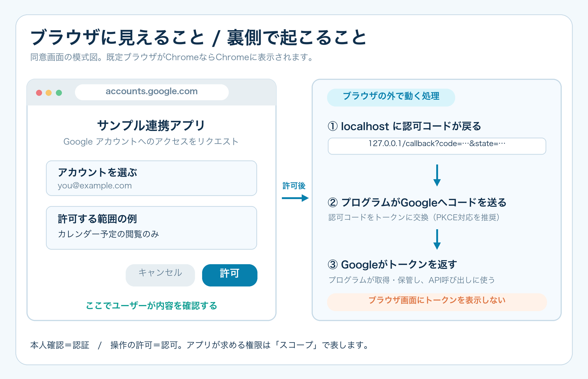Click the 許可後 label

click(294, 186)
